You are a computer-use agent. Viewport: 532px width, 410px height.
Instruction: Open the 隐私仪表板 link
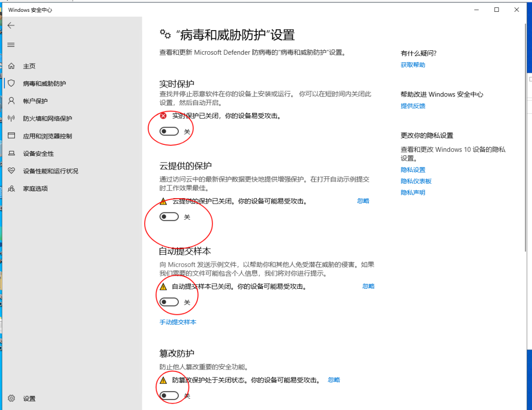(416, 181)
